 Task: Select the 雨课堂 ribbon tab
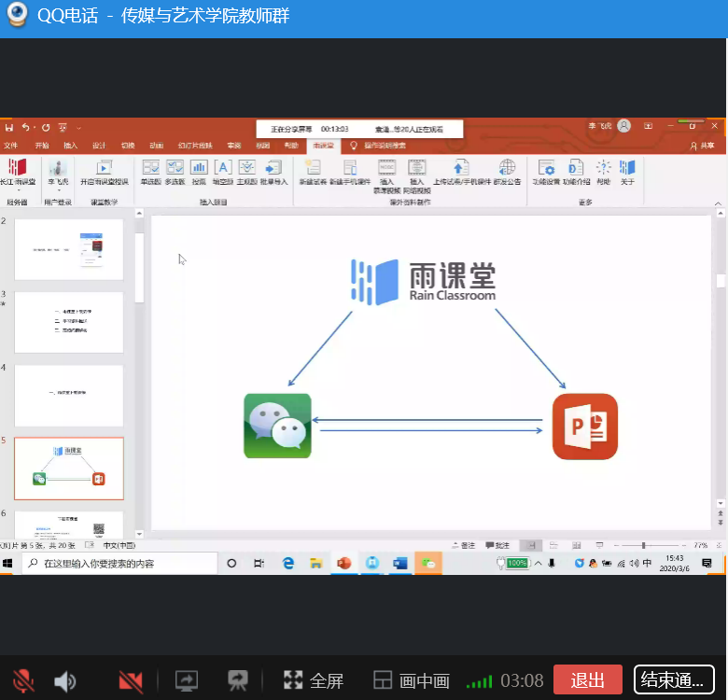(324, 146)
